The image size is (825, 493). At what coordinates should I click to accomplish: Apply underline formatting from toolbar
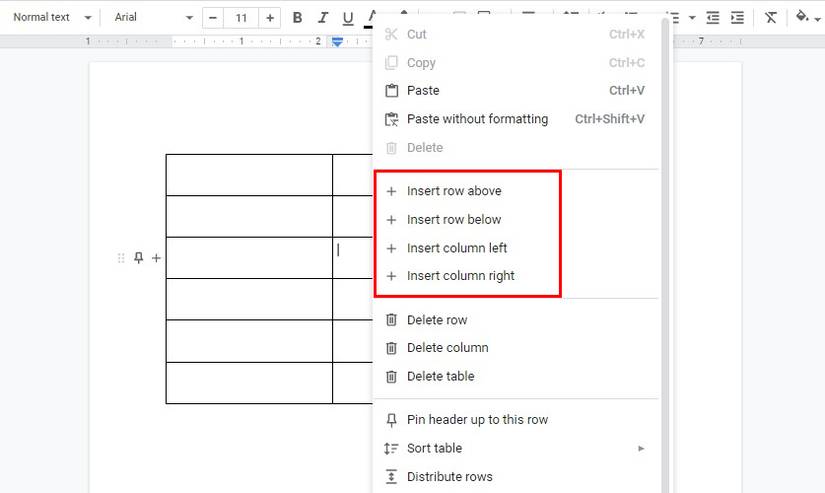(x=348, y=18)
